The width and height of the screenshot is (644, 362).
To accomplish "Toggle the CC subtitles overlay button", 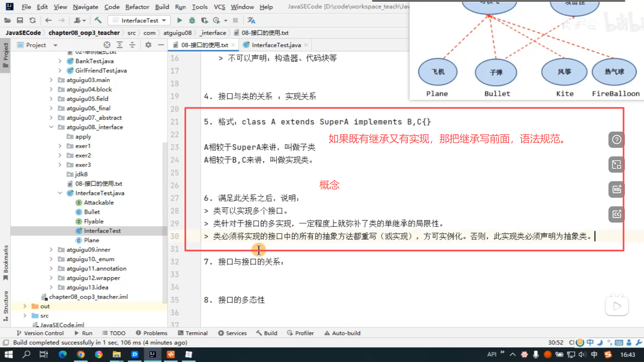I will 616,214.
